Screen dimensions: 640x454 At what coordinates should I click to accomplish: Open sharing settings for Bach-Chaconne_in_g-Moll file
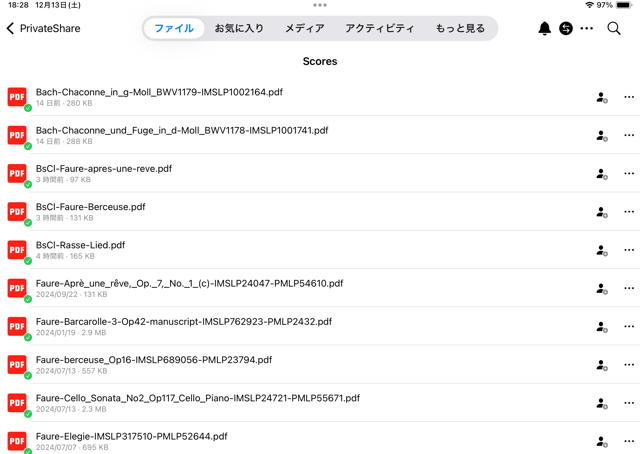[x=601, y=97]
